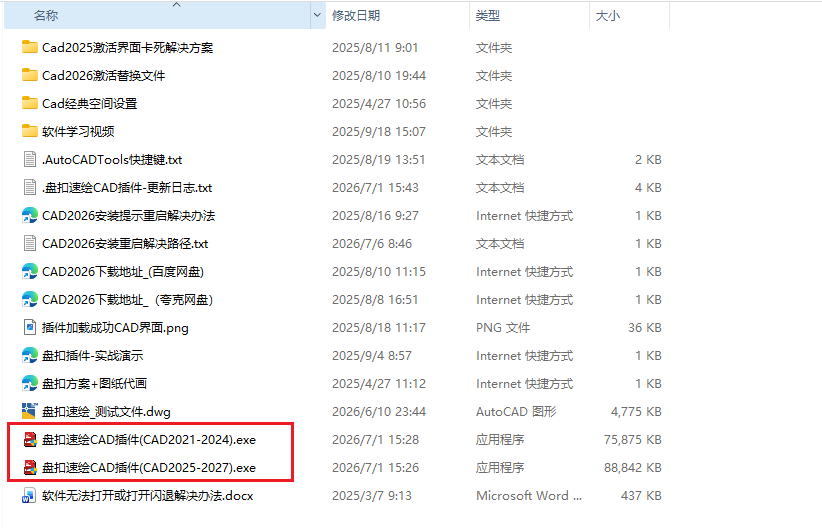Screen dimensions: 822x528
Task: Select file name 软件无法打开或打开闪退解决办法.docx
Action: point(147,496)
